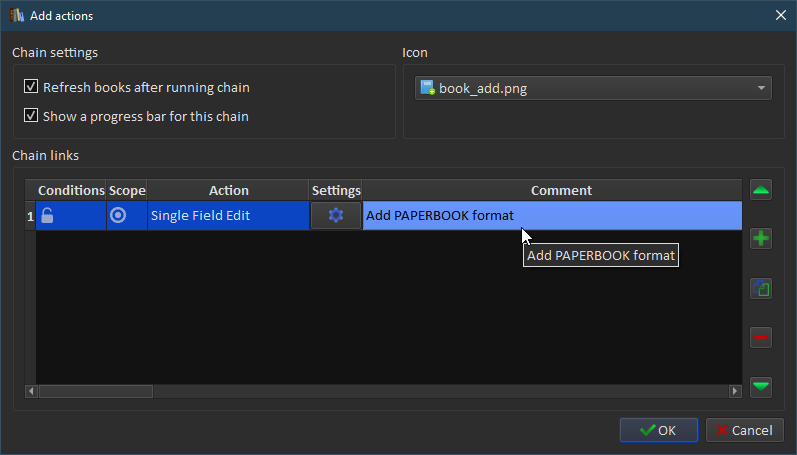Remove chain link with red minus icon
The height and width of the screenshot is (455, 797).
coord(760,337)
